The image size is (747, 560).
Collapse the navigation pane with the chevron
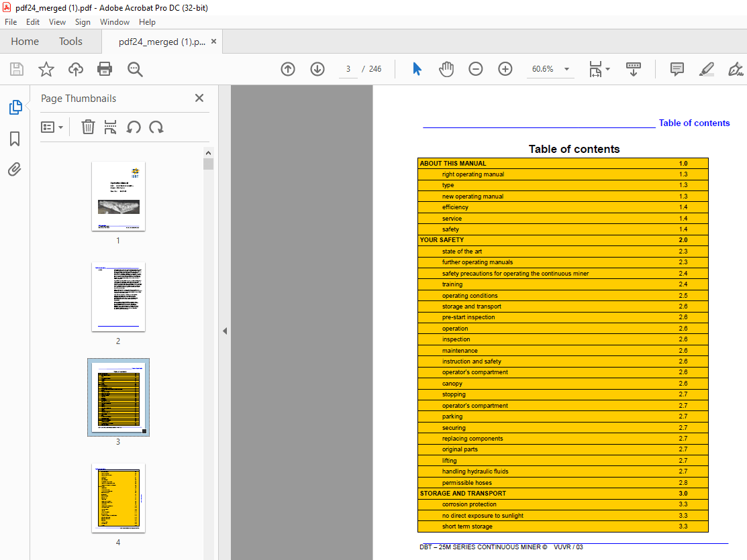pyautogui.click(x=225, y=331)
